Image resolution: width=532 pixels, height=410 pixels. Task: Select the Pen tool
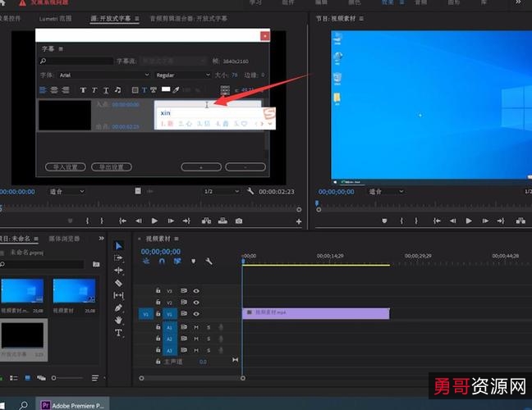point(118,307)
